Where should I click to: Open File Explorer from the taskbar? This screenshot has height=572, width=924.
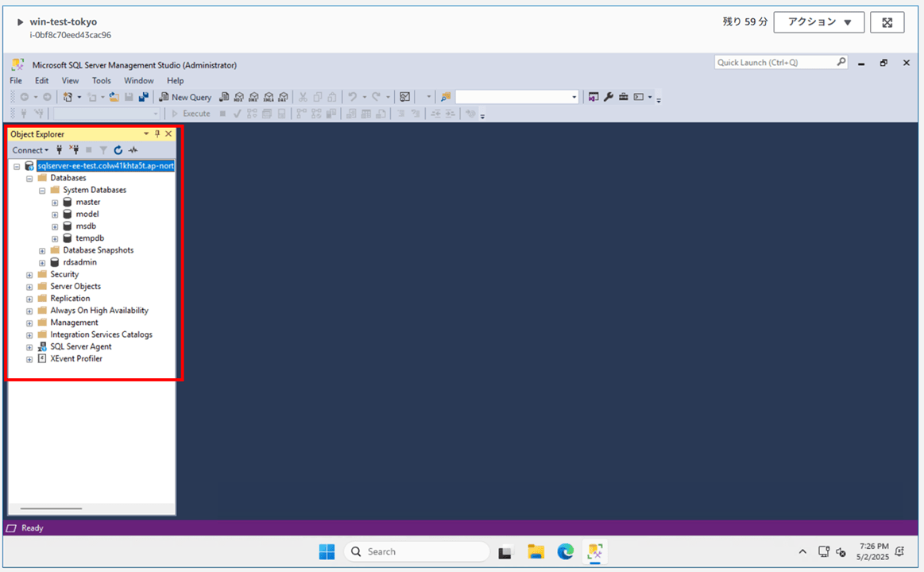pos(535,552)
